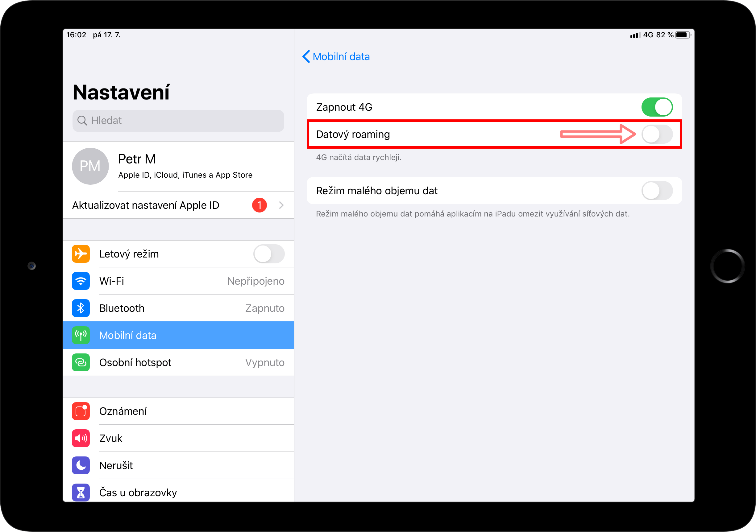Select Mobilní data in the sidebar

[178, 336]
